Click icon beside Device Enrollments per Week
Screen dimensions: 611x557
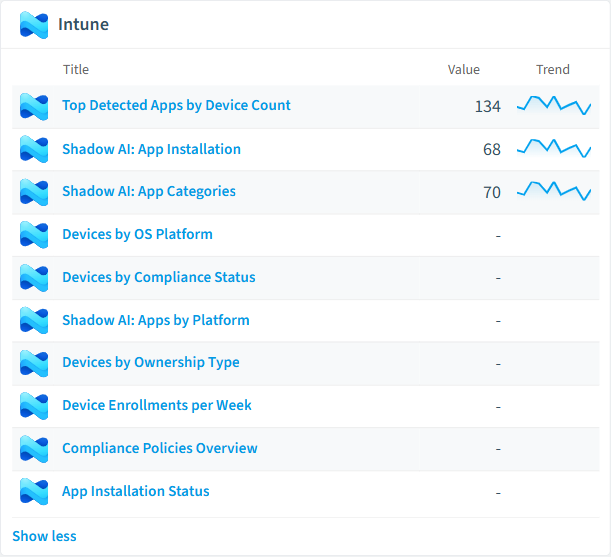tap(34, 406)
